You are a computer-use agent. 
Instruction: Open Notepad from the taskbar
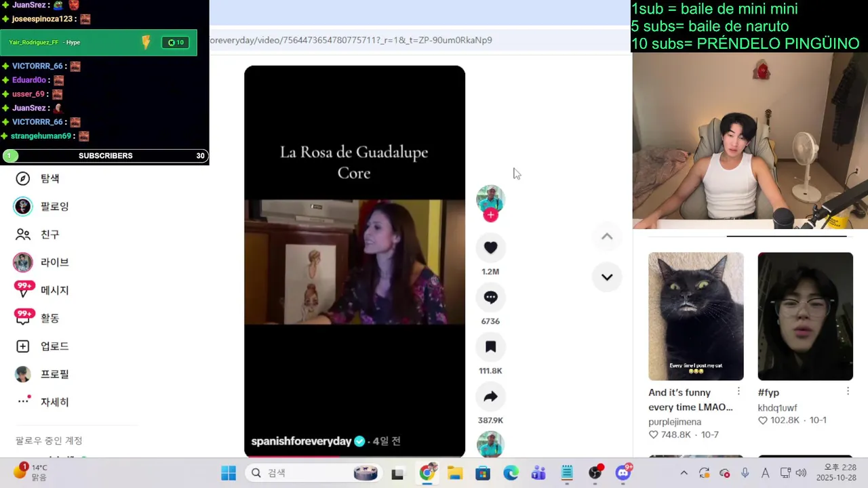[x=567, y=473]
